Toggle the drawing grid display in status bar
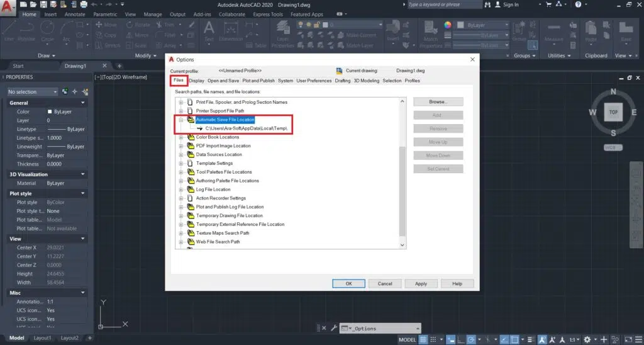 click(x=423, y=340)
